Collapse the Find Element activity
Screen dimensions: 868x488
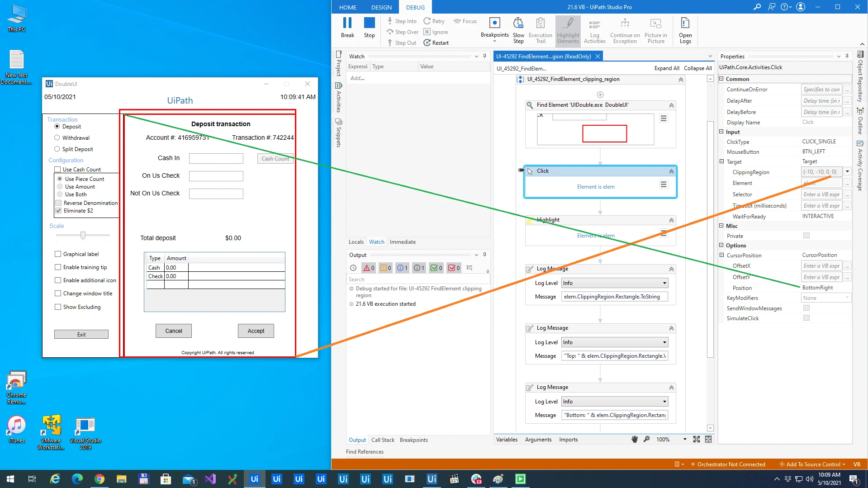[671, 105]
